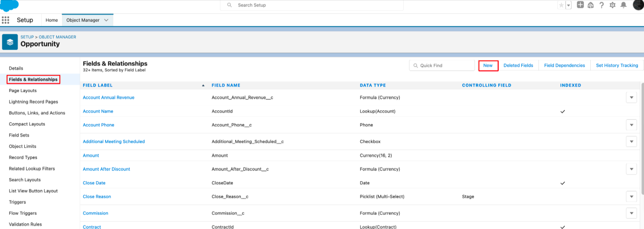This screenshot has height=229, width=644.
Task: Open the Close Reason field link
Action: click(x=97, y=196)
